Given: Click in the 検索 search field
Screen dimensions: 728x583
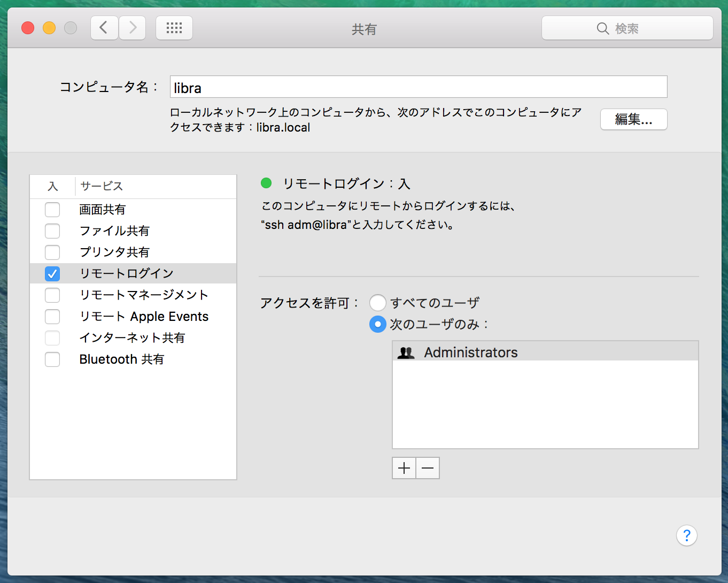Looking at the screenshot, I should [x=628, y=28].
